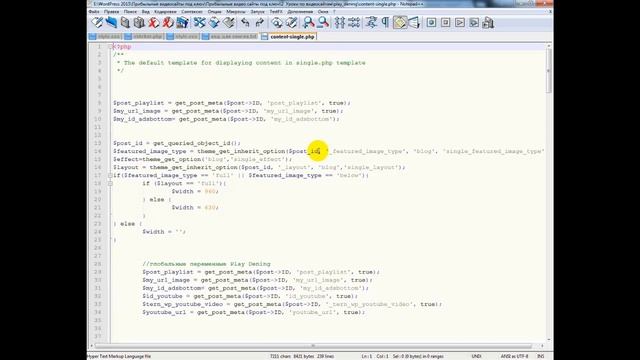This screenshot has height=360, width=640.
Task: Click 'Hyper Text Markup Language file' status text
Action: point(119,356)
